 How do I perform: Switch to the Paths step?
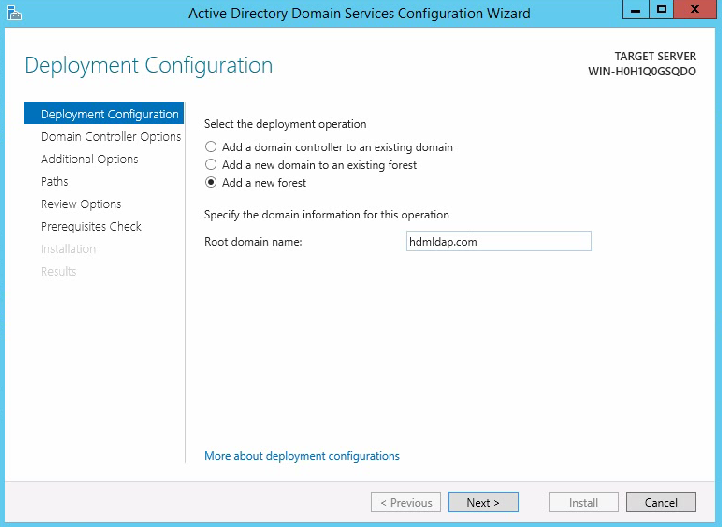[54, 182]
